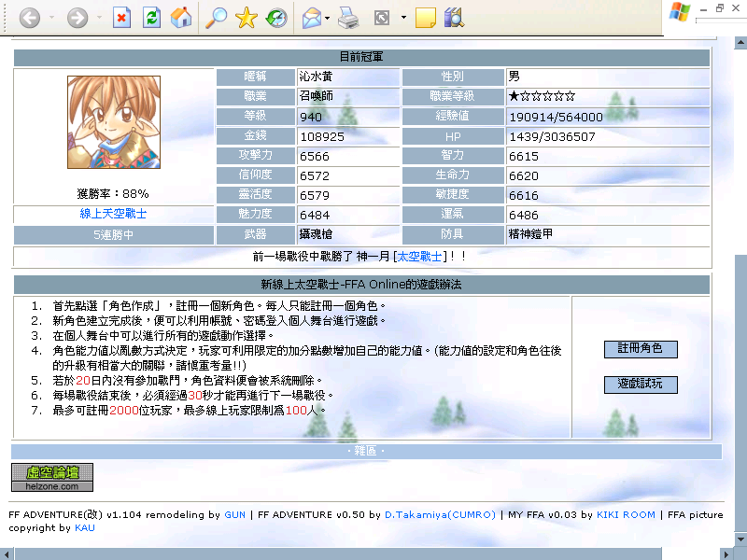Click the Forward navigation arrow
747x560 pixels.
click(x=78, y=18)
